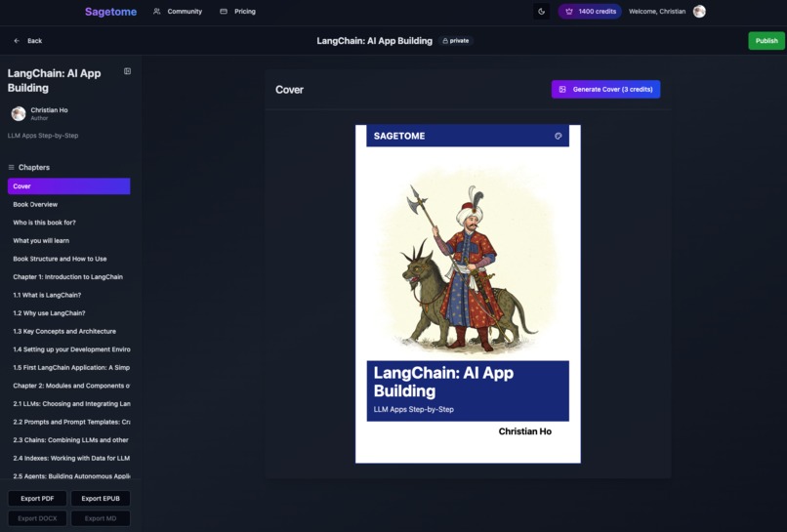Click the disabled Export MD button
Viewport: 787px width, 532px height.
101,518
